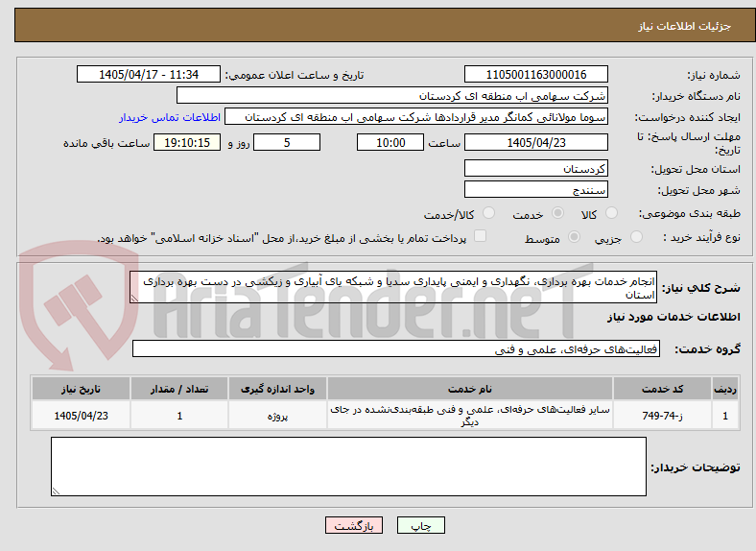Screen dimensions: 756x551
Task: Click the service name cell سایر فعالیت‌های حرفه‌ای
Action: 469,416
